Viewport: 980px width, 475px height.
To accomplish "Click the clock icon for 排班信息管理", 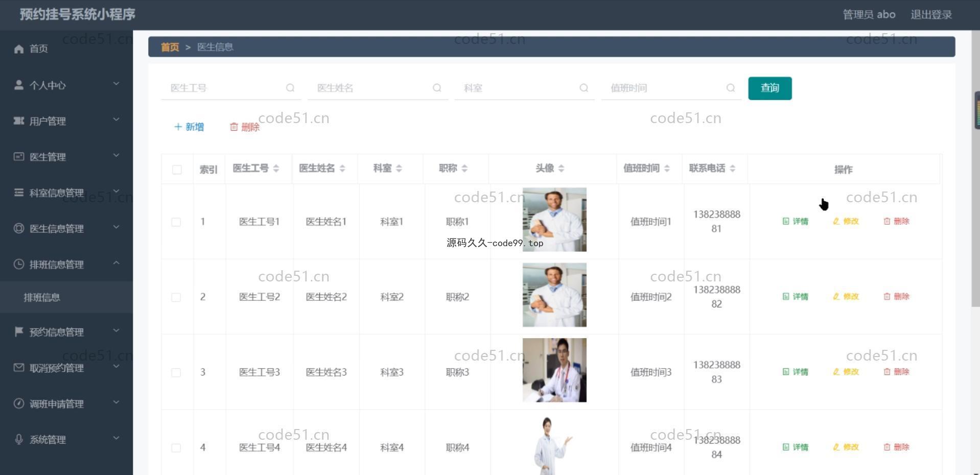I will pos(19,264).
